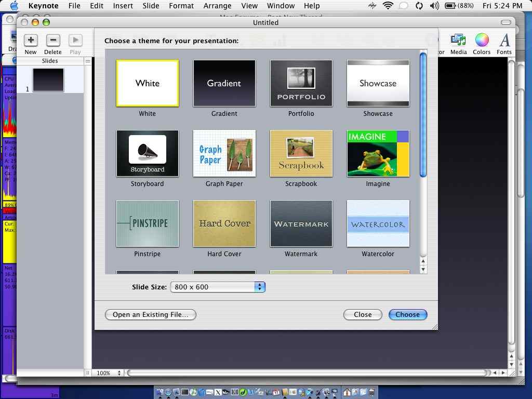Select the Watercolor theme
Image resolution: width=532 pixels, height=399 pixels.
[378, 223]
